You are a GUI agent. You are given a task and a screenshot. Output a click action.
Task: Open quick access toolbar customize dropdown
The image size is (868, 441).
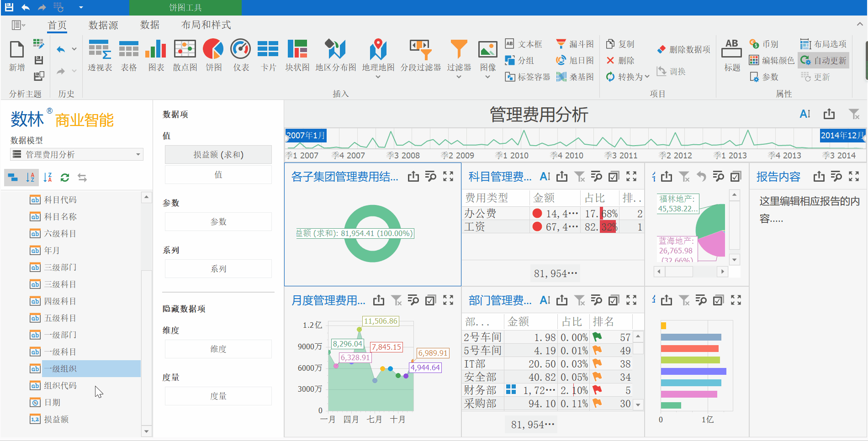[x=81, y=7]
